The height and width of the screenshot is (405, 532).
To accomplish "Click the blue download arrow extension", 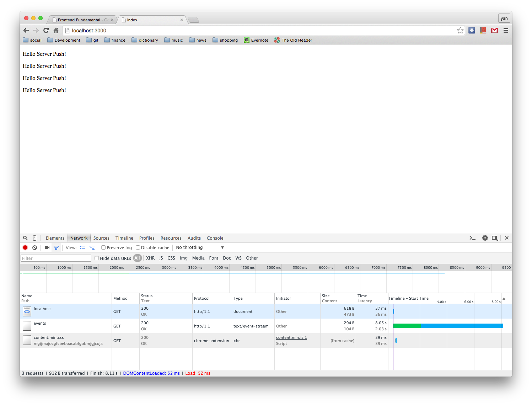I will pyautogui.click(x=472, y=31).
